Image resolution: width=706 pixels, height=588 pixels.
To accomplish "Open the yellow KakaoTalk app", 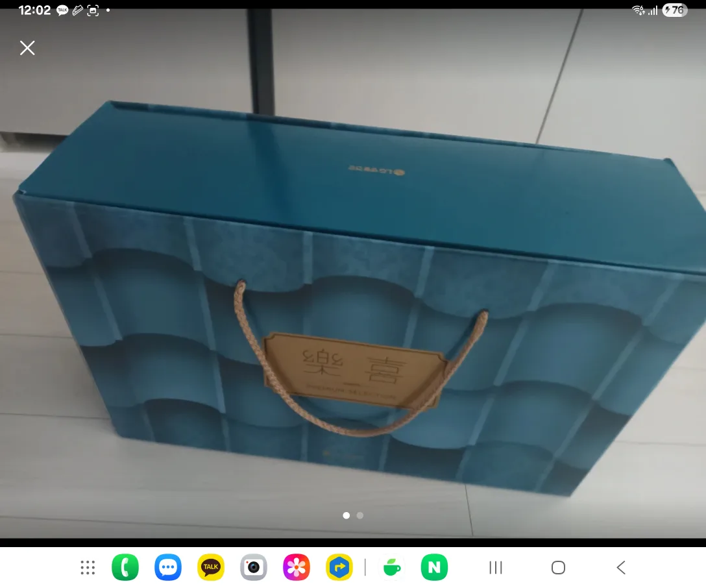I will click(x=211, y=568).
